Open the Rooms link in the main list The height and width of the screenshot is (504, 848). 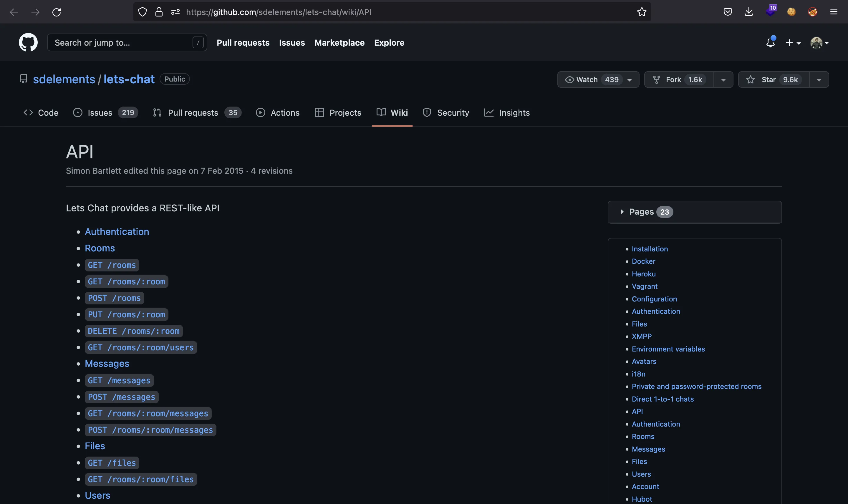[x=100, y=248]
